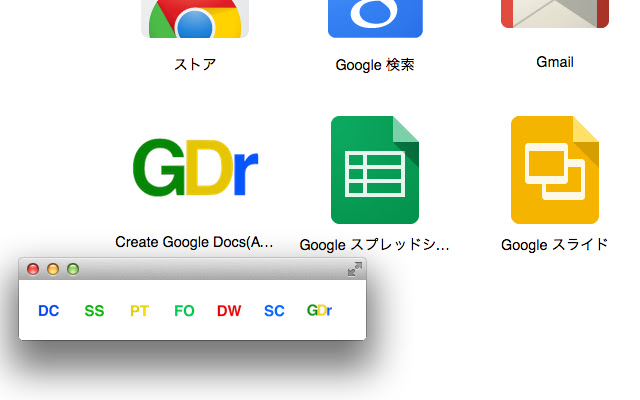Minimize the popup with yellow button

tap(53, 269)
